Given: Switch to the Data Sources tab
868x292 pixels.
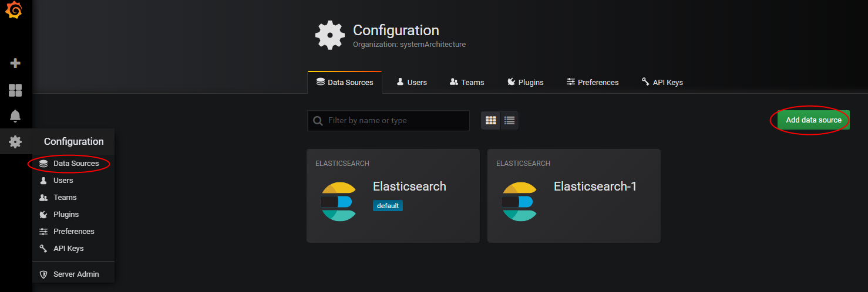Looking at the screenshot, I should pos(345,82).
